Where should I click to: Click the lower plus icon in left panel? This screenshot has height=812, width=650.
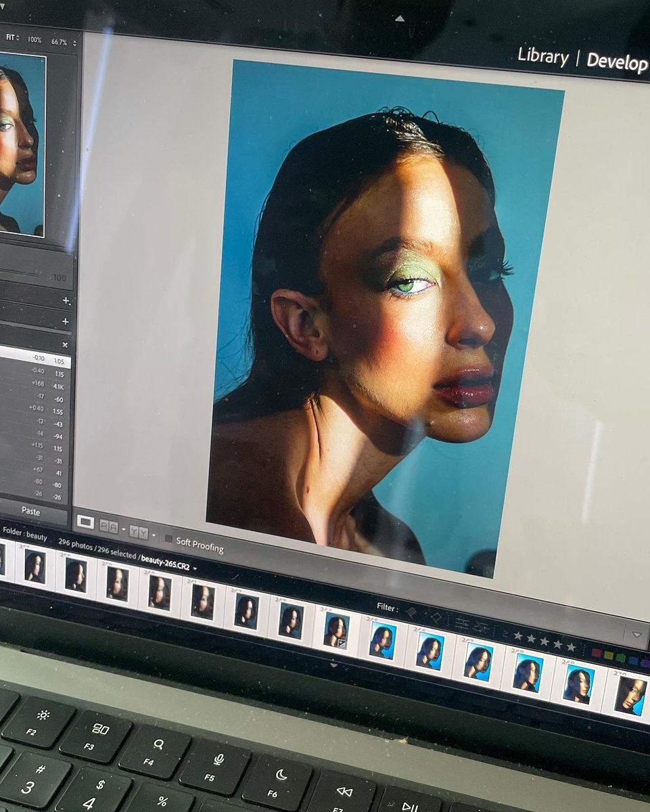point(66,321)
